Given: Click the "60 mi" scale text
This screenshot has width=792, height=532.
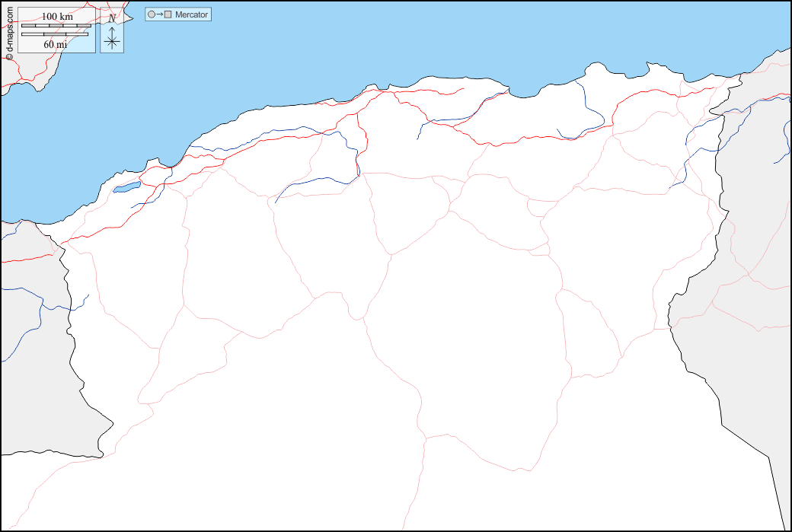Looking at the screenshot, I should click(55, 44).
